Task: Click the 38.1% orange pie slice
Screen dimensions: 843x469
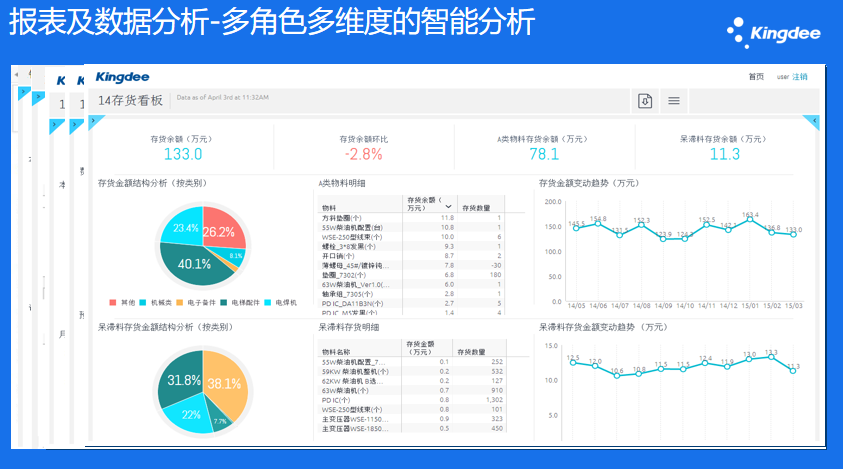Action: click(x=226, y=383)
